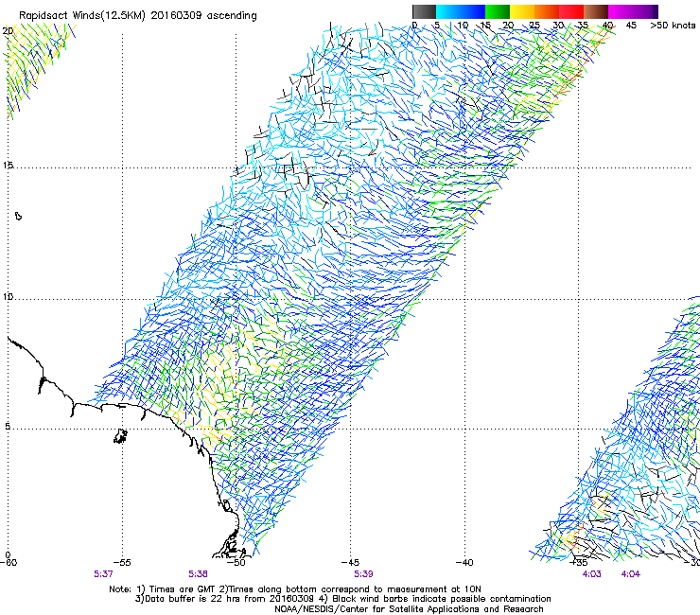Image resolution: width=700 pixels, height=615 pixels.
Task: Click the longitude label '-35'
Action: 579,562
